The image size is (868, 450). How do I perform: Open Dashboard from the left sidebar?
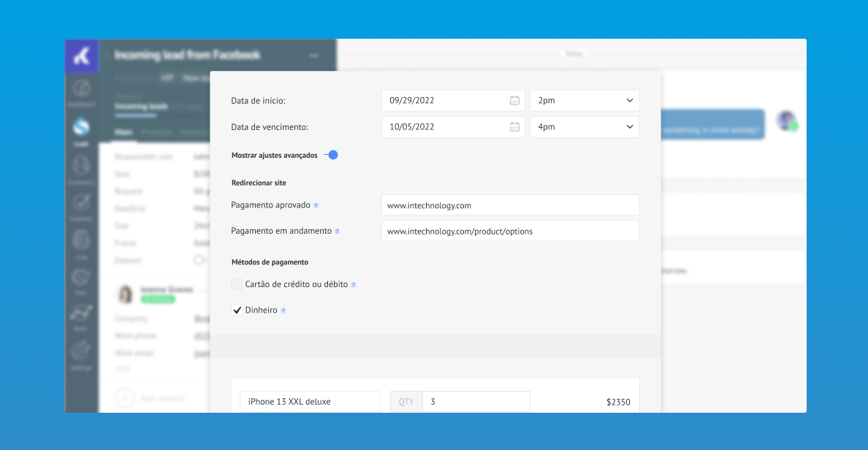[81, 92]
